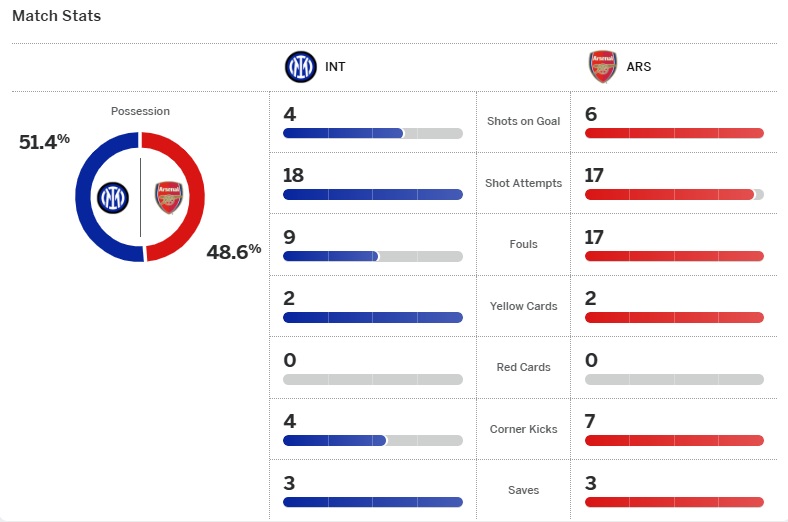This screenshot has width=788, height=522.
Task: Click the 48.6% possession value
Action: click(x=233, y=250)
